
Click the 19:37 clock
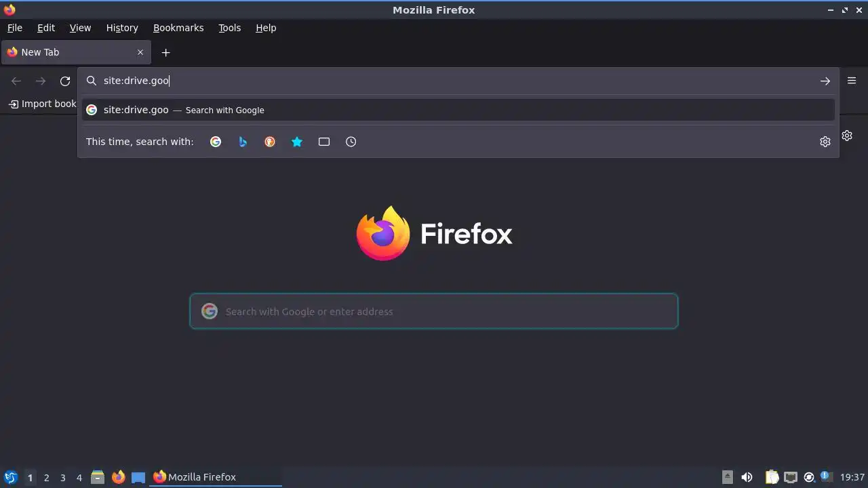pos(852,477)
